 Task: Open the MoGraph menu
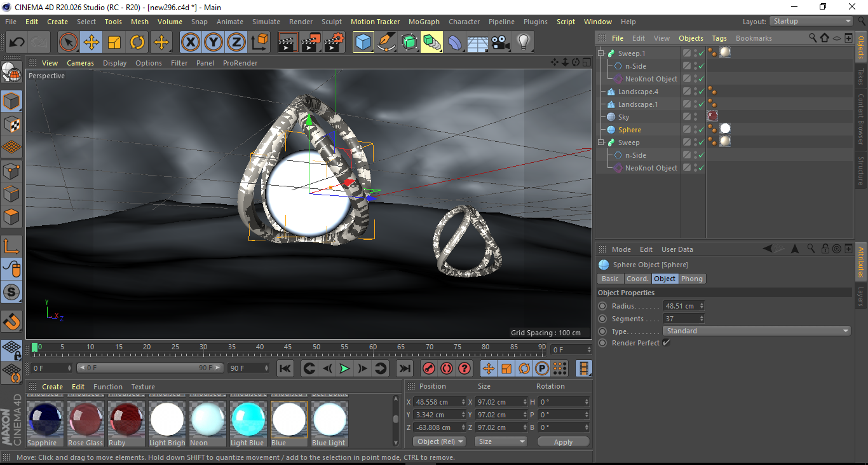coord(424,22)
